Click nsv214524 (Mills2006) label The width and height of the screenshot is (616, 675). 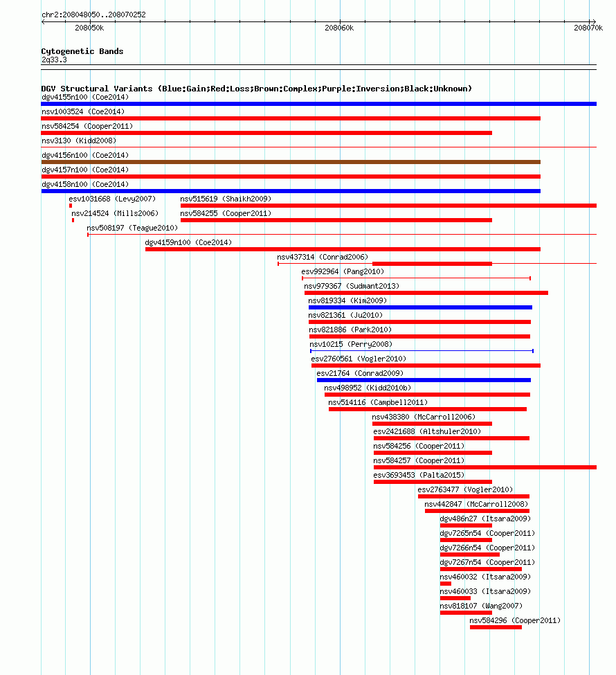point(115,213)
